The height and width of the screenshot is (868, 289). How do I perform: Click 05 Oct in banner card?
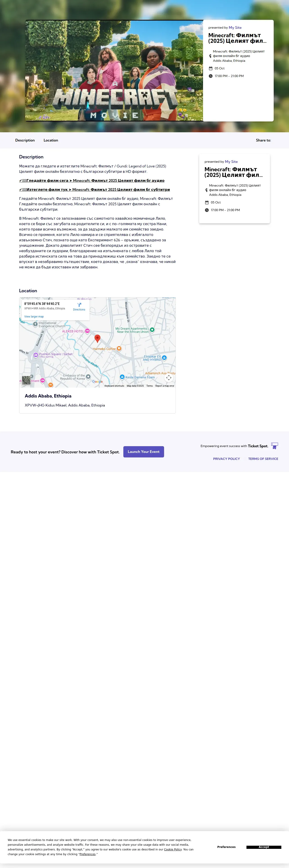[219, 69]
